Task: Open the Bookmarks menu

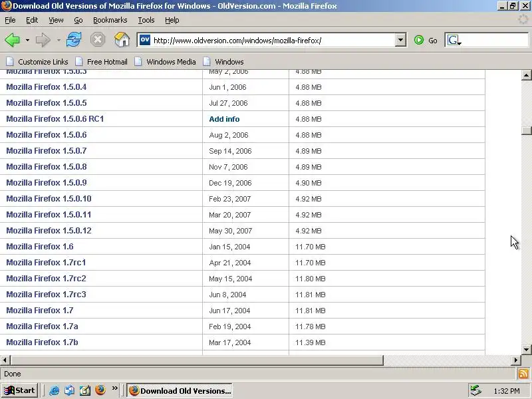Action: [x=110, y=20]
